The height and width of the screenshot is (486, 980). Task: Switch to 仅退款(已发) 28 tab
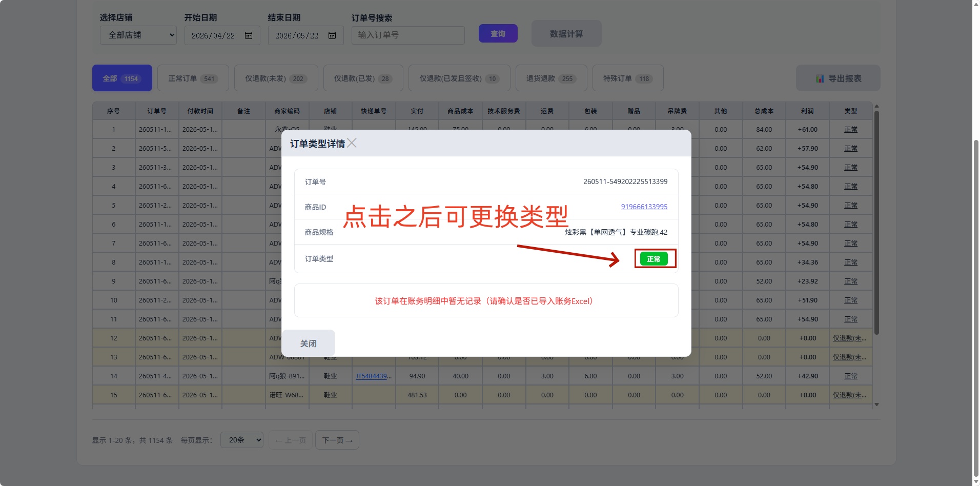click(363, 78)
